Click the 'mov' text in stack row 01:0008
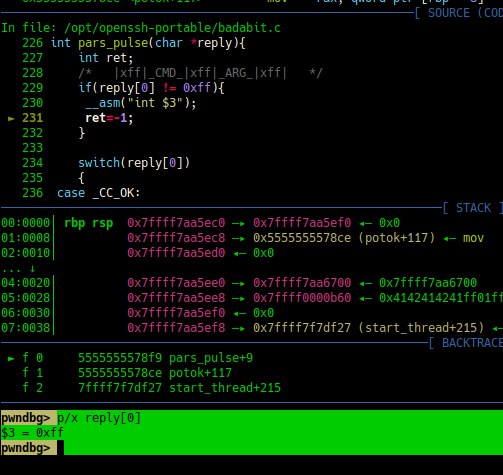The width and height of the screenshot is (503, 475). 473,238
